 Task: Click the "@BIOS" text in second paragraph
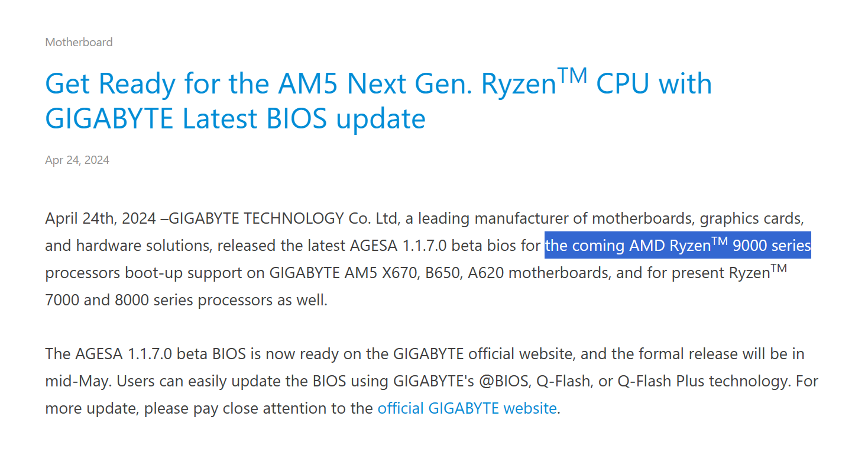point(504,381)
